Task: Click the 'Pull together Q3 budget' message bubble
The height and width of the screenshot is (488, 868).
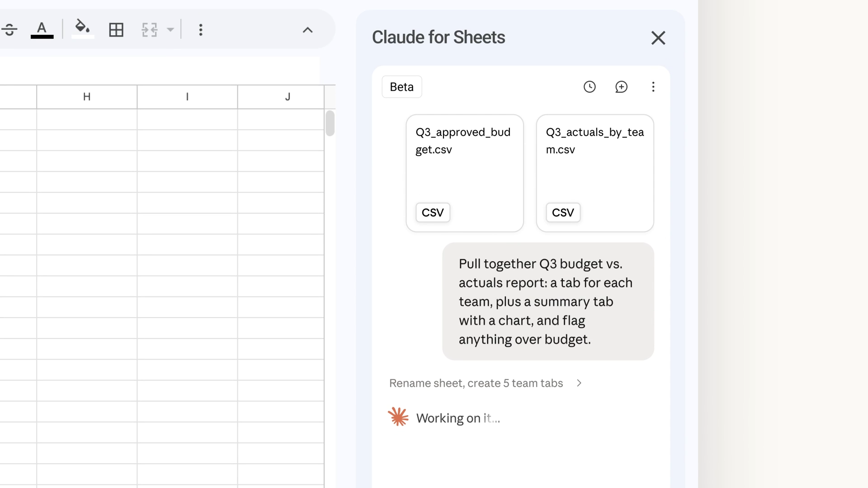Action: 548,301
